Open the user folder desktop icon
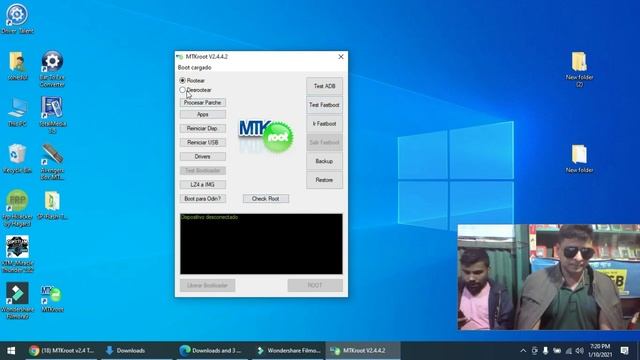The width and height of the screenshot is (640, 360). (x=17, y=66)
